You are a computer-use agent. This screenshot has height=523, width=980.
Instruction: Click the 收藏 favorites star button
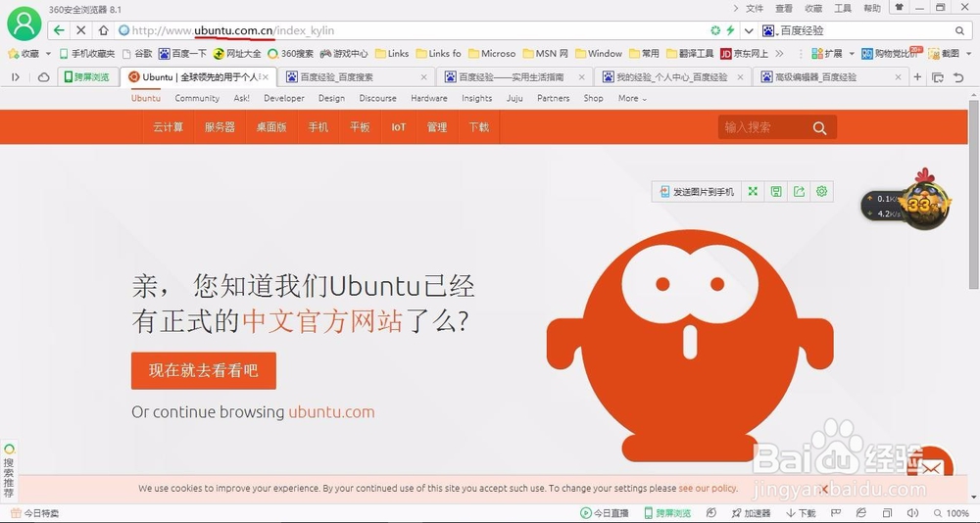[x=25, y=54]
